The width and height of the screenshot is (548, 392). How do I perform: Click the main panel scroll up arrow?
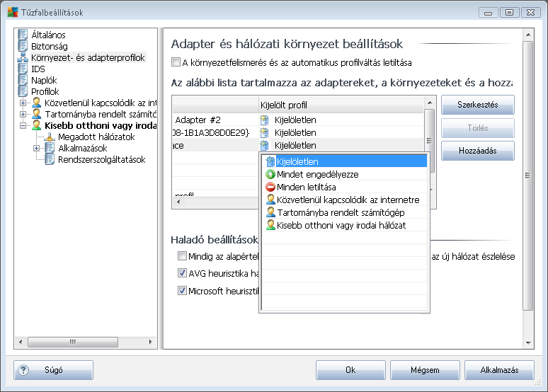[x=528, y=34]
